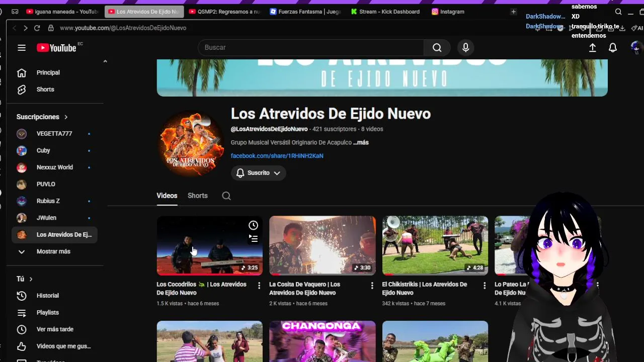Open the CHANGONGA video thumbnail
Image resolution: width=644 pixels, height=362 pixels.
pyautogui.click(x=323, y=341)
